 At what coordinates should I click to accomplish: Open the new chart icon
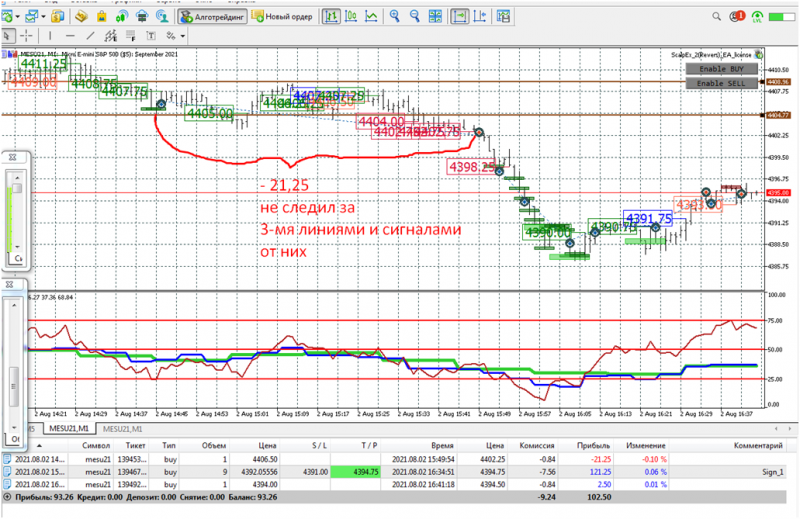click(8, 17)
